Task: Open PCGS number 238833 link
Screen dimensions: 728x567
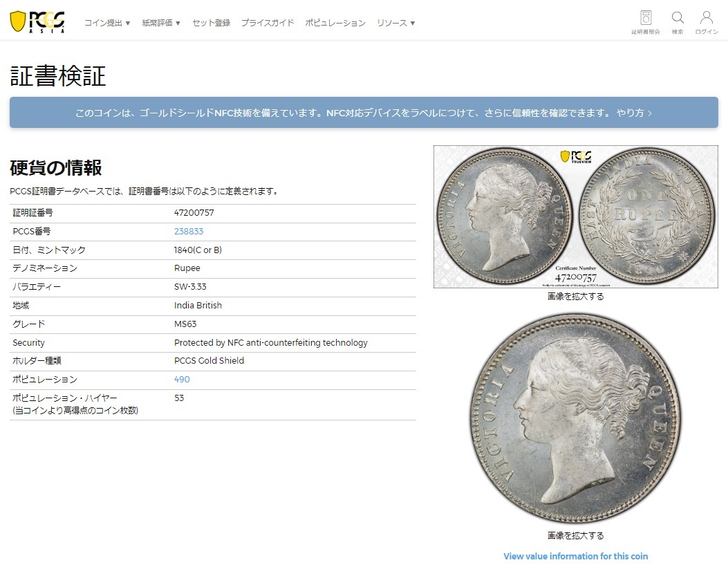Action: [189, 231]
